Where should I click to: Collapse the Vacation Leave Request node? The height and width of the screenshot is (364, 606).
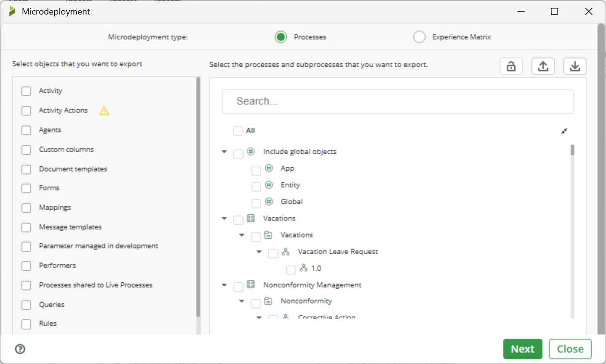tap(259, 252)
